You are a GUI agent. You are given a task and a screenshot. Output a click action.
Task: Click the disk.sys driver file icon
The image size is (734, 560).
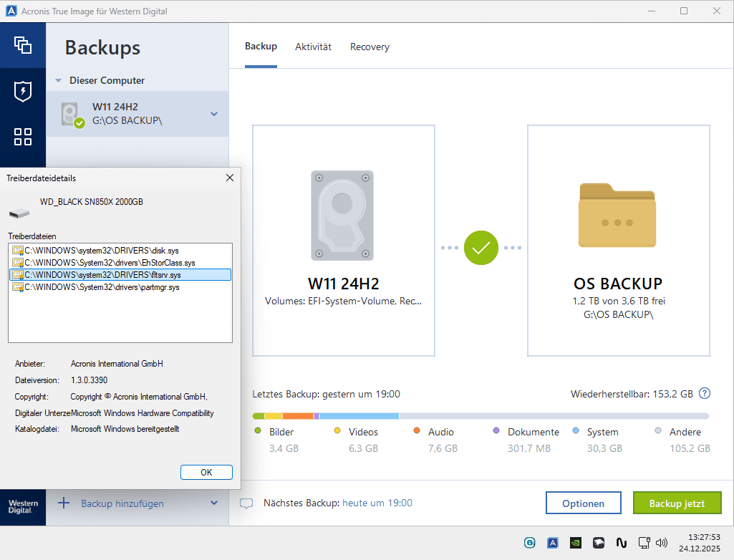(18, 251)
